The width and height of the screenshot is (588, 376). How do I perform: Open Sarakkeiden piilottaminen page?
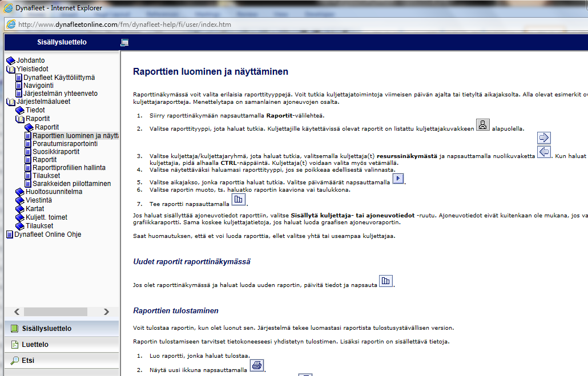(71, 184)
